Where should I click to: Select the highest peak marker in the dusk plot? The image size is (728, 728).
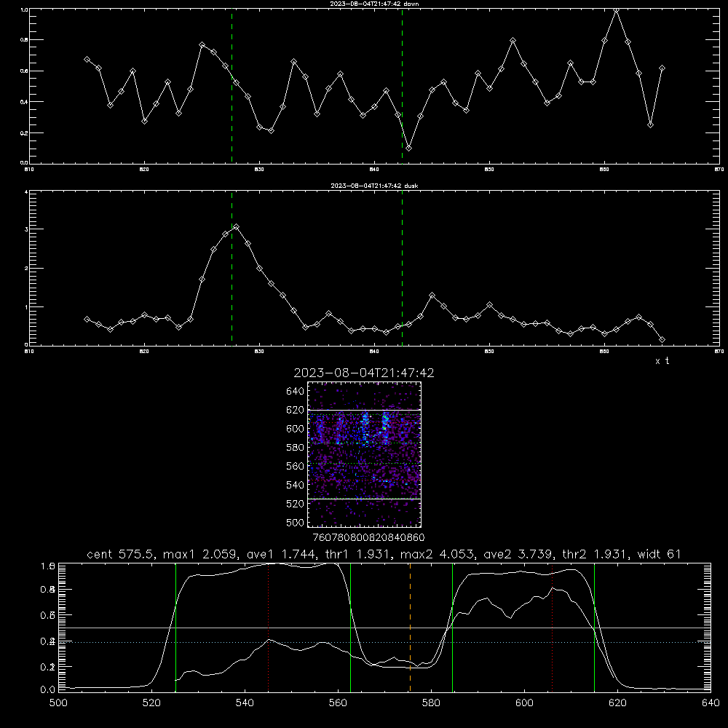pos(237,227)
